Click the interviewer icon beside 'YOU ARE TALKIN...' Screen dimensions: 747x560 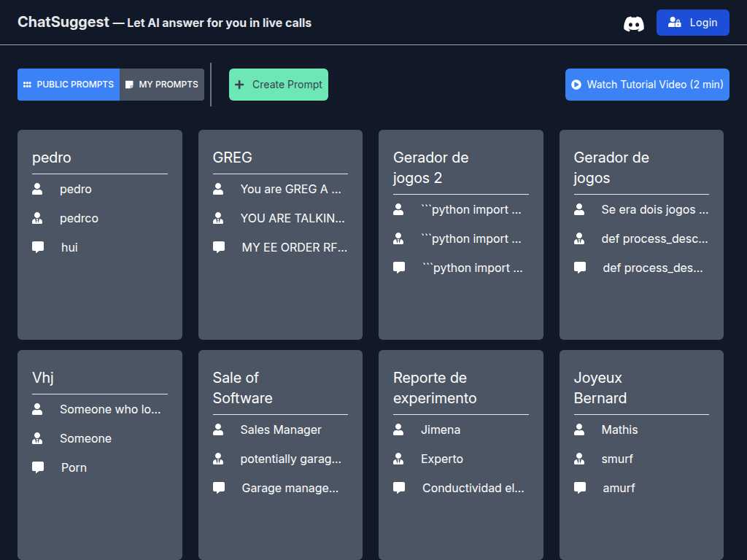pos(218,218)
